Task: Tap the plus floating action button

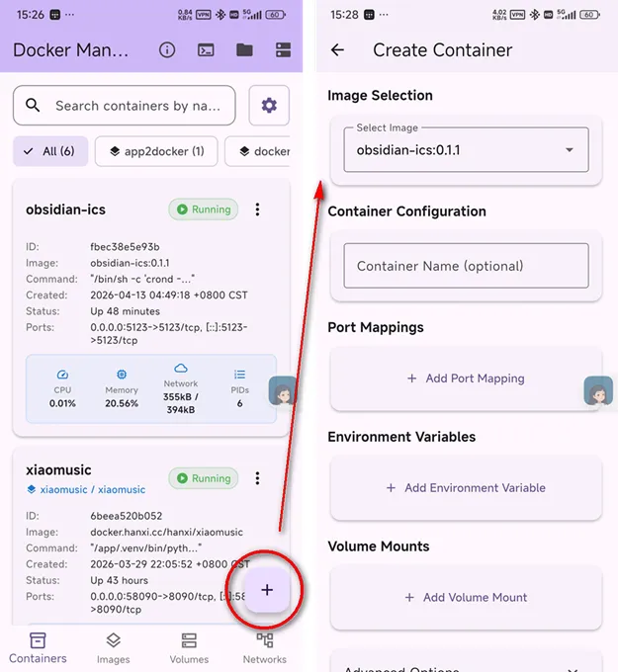Action: 267,590
